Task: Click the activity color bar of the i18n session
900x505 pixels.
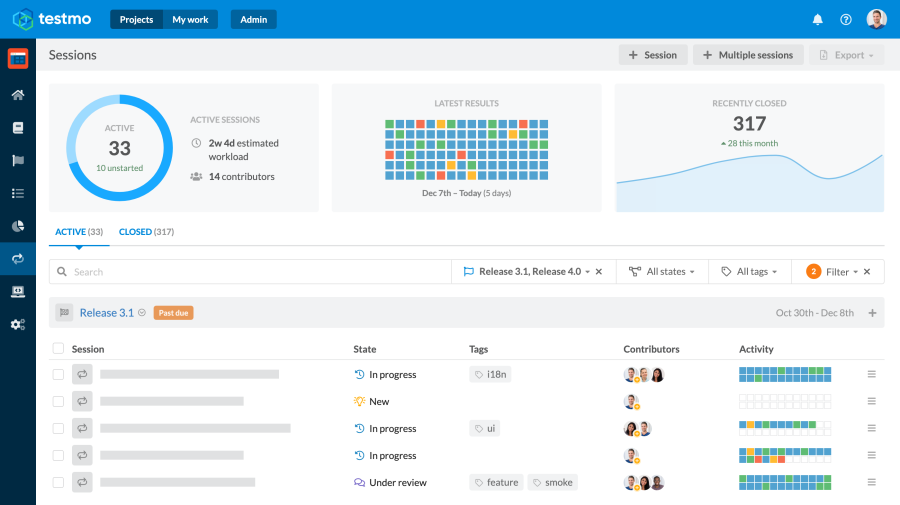Action: pyautogui.click(x=785, y=374)
